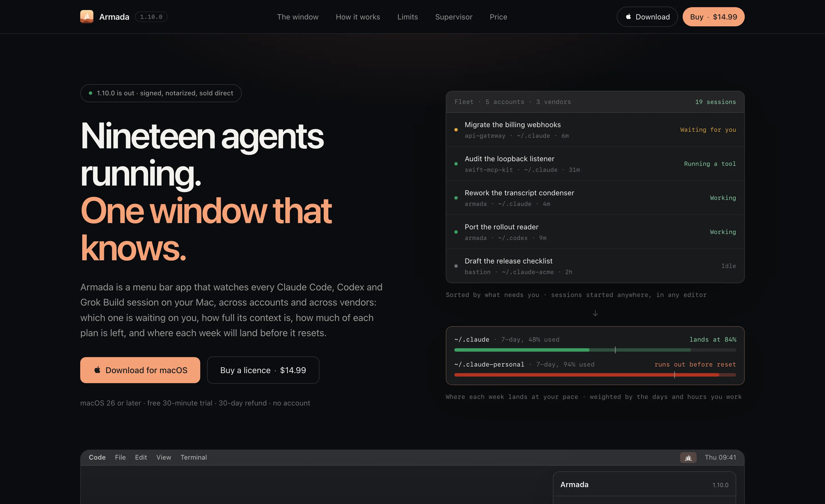Open the Supervisor nav link
Viewport: 825px width, 504px height.
[454, 17]
